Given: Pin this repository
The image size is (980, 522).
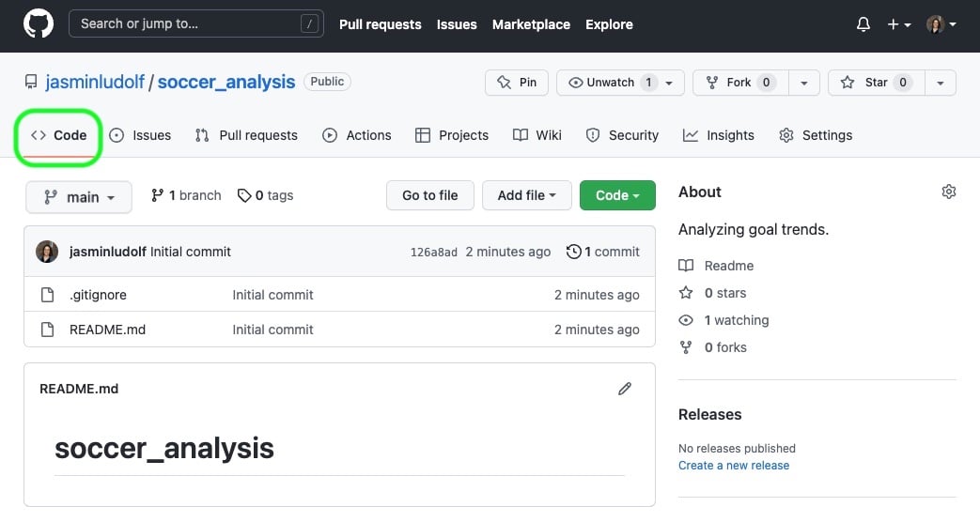Looking at the screenshot, I should 516,83.
